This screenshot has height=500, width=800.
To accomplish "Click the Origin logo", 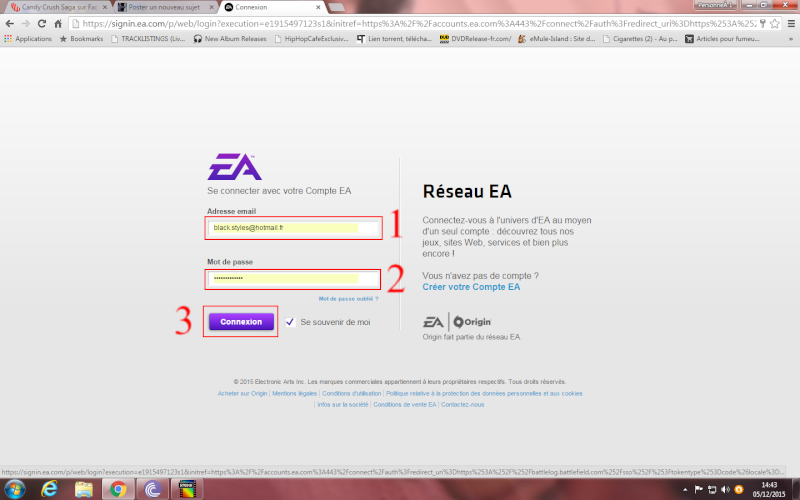I will 472,322.
